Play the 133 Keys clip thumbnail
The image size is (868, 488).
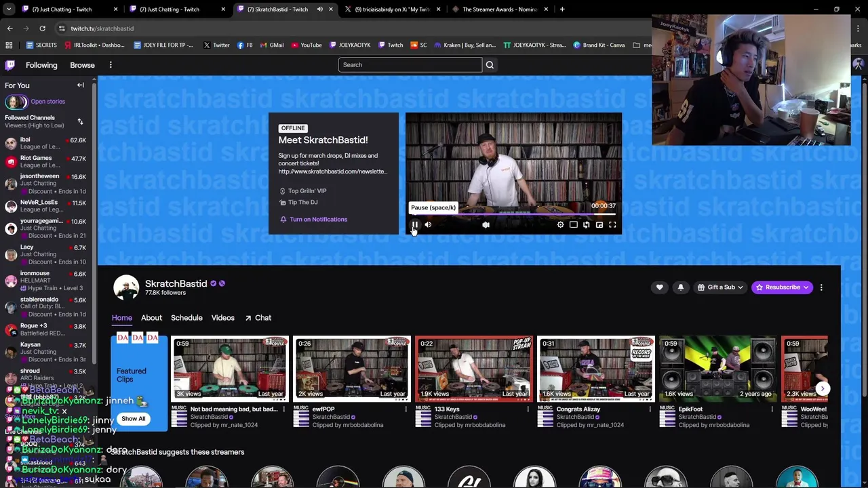(x=473, y=369)
